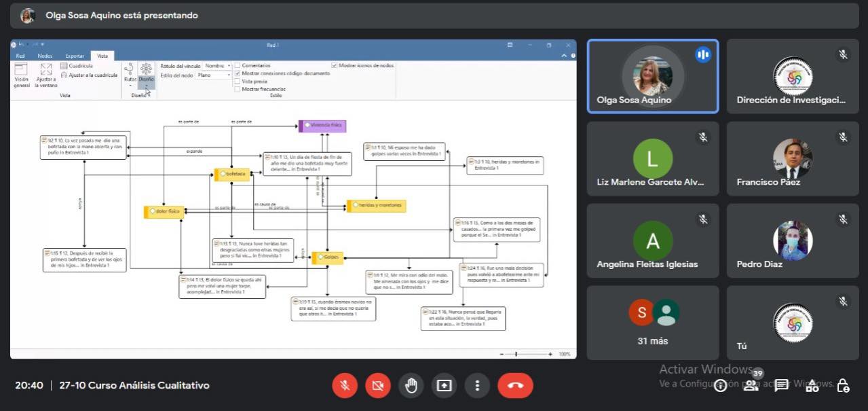Image resolution: width=868 pixels, height=411 pixels.
Task: Select the bofetada code node
Action: (232, 175)
